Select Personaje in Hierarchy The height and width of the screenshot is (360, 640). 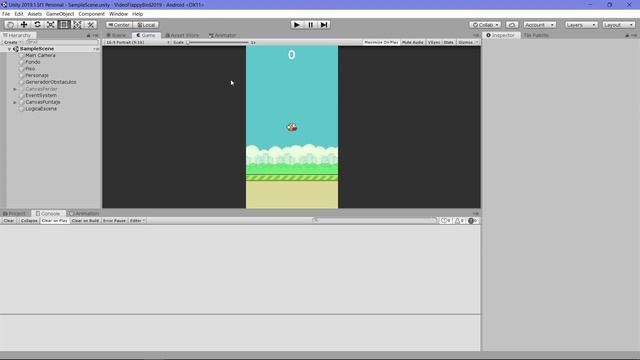(x=37, y=76)
